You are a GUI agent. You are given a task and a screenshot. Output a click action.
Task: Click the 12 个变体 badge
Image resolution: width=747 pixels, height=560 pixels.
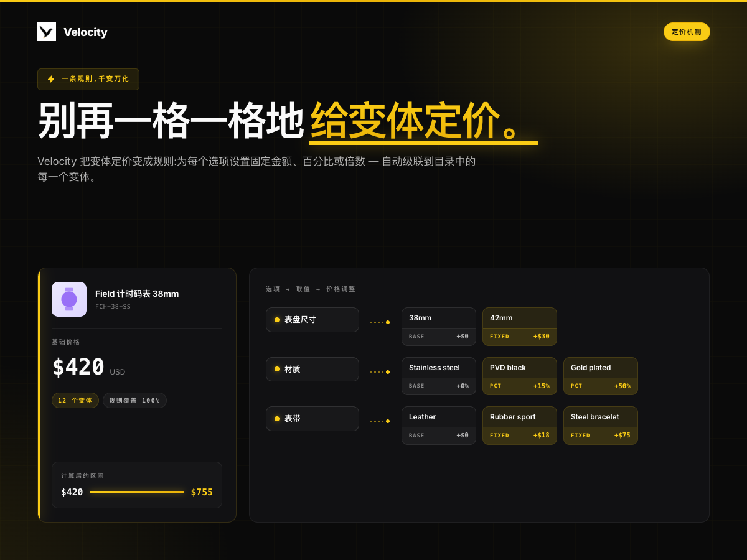click(75, 401)
